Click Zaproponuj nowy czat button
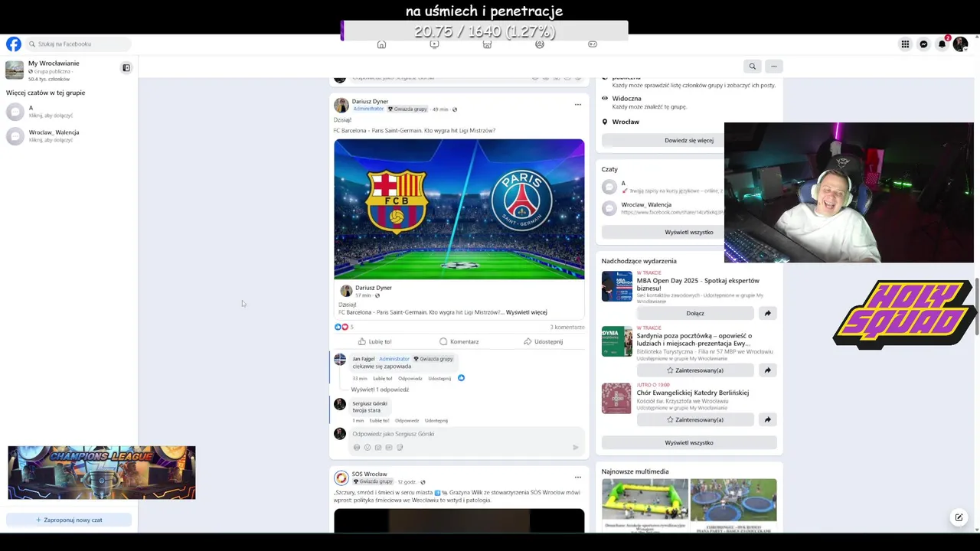 [x=69, y=520]
